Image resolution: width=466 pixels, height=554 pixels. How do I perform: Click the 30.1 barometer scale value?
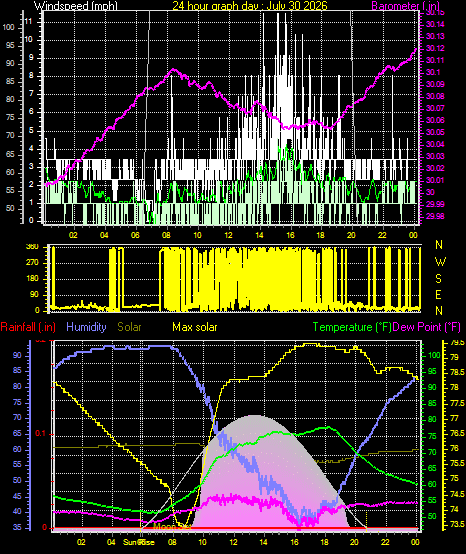pyautogui.click(x=433, y=72)
